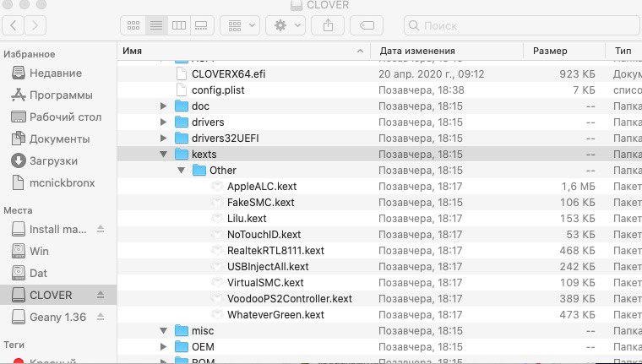Eject the Install ma... volume

point(101,229)
